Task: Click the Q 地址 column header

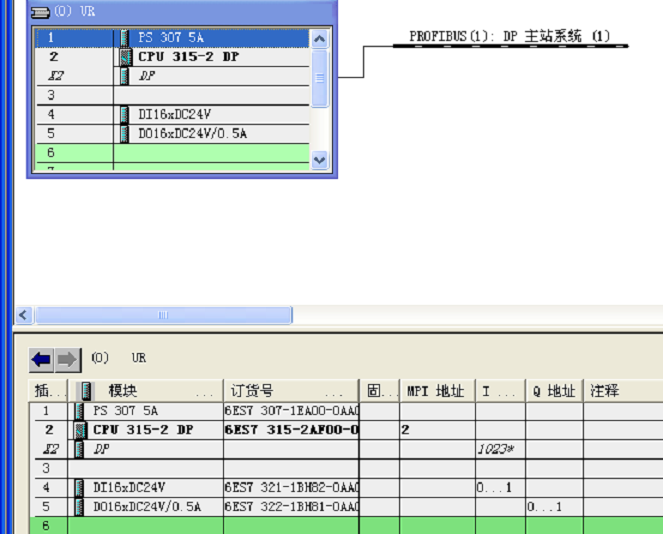Action: [555, 391]
